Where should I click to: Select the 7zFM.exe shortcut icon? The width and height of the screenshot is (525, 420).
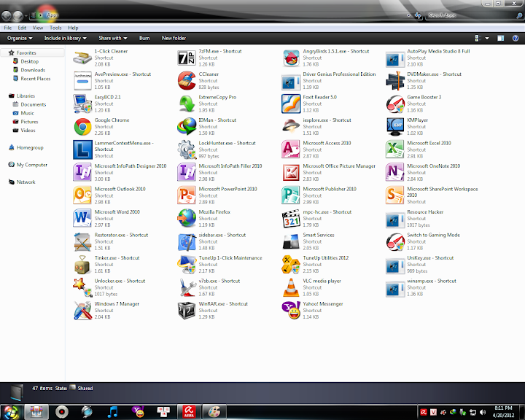[187, 58]
